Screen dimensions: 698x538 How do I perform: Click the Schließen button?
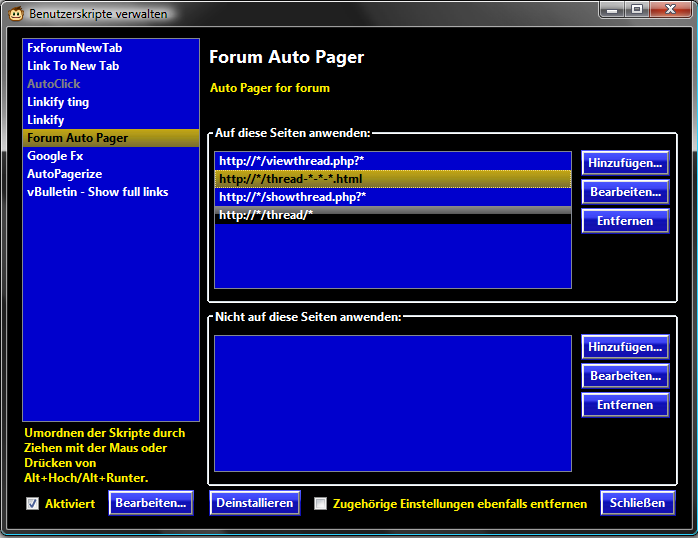[637, 503]
